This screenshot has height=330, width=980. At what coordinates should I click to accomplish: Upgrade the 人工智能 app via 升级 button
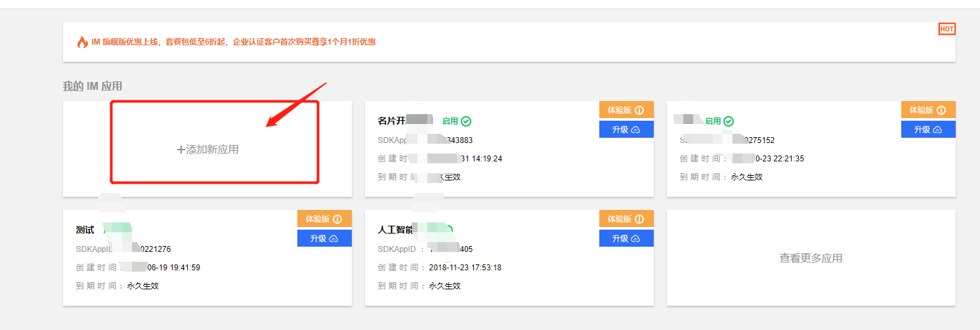pyautogui.click(x=626, y=239)
